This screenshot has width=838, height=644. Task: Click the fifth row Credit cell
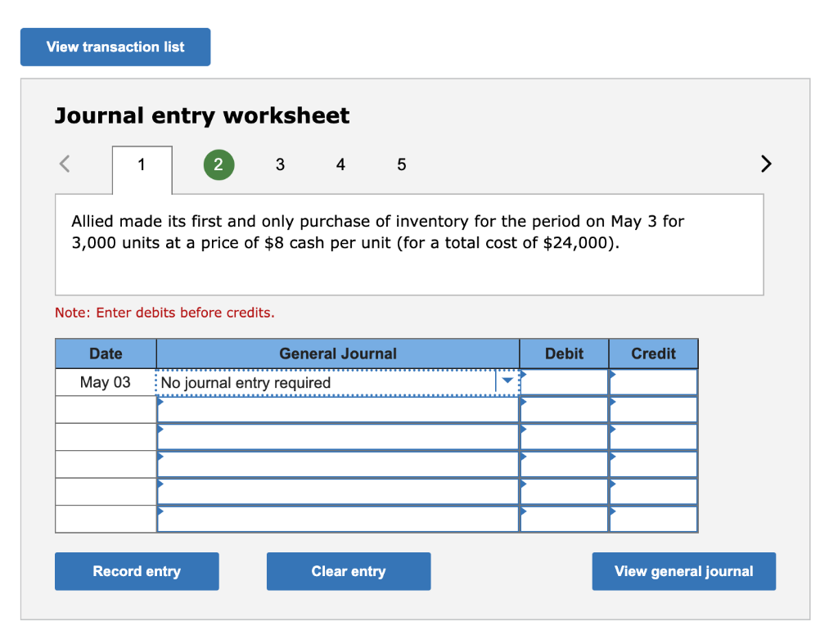click(653, 492)
